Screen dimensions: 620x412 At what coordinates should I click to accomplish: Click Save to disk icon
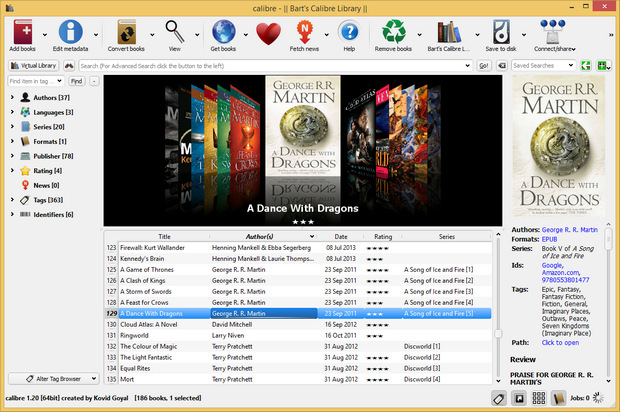click(501, 32)
